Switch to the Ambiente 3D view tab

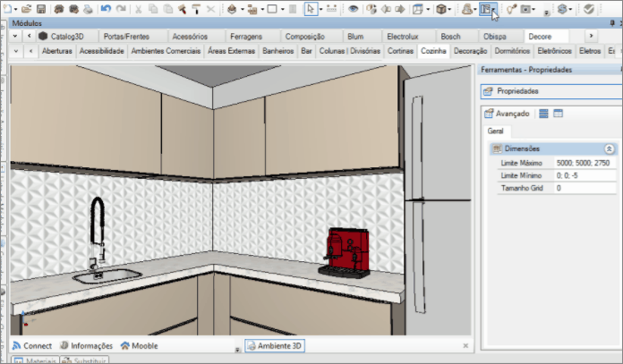(275, 346)
